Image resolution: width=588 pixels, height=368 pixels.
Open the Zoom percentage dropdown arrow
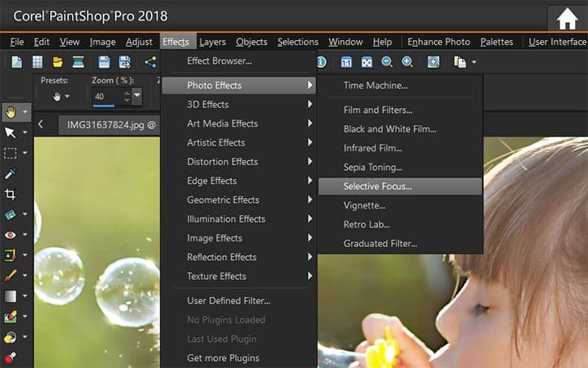pos(137,96)
